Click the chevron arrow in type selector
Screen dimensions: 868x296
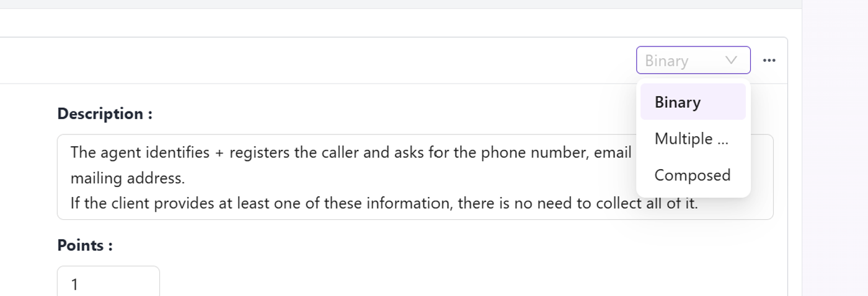[x=731, y=60]
